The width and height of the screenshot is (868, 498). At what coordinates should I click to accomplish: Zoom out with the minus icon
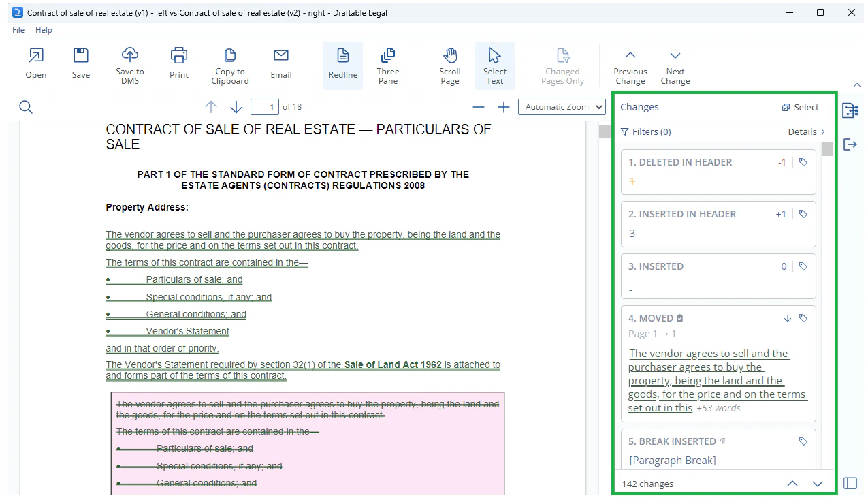tap(479, 107)
